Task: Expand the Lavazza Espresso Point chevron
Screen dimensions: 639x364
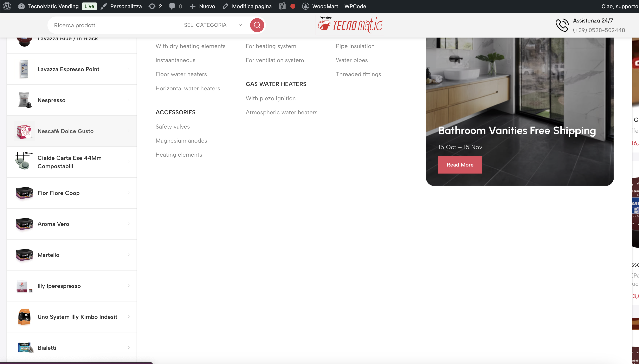Action: click(x=129, y=69)
